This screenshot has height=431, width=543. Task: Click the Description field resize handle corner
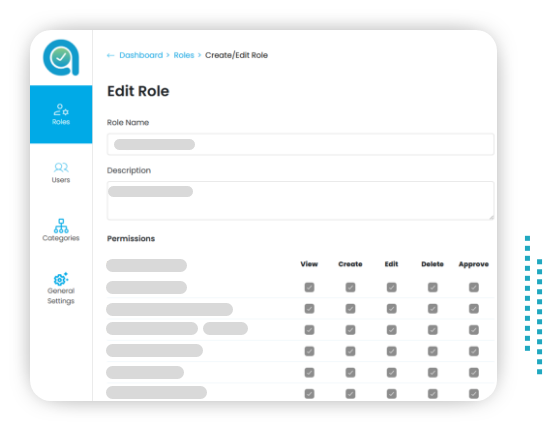(x=491, y=217)
